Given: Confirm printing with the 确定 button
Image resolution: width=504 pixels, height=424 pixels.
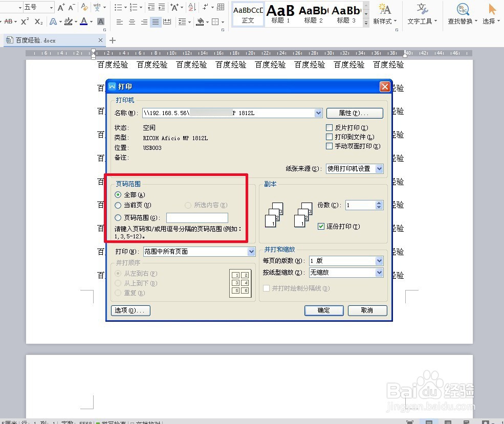Looking at the screenshot, I should [324, 310].
